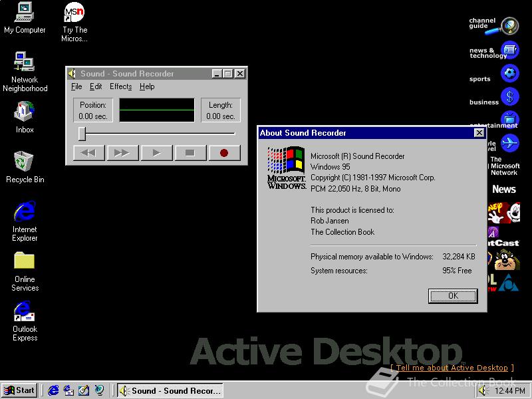Click 'Tell me about Active Desktop' link
532x399 pixels.
pos(452,368)
